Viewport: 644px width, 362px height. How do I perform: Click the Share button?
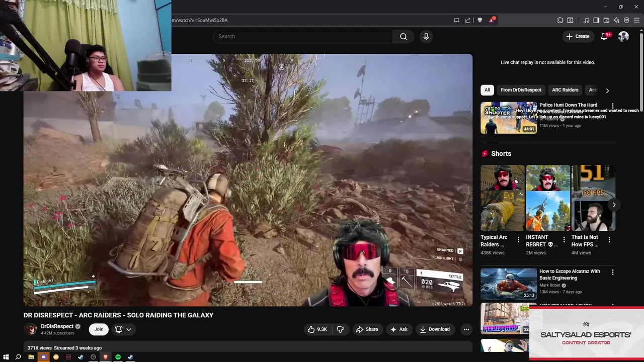click(x=367, y=329)
